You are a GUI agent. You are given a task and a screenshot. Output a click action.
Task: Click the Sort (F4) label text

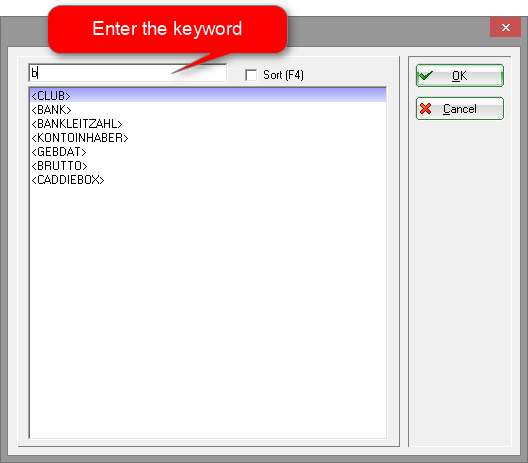[x=283, y=75]
